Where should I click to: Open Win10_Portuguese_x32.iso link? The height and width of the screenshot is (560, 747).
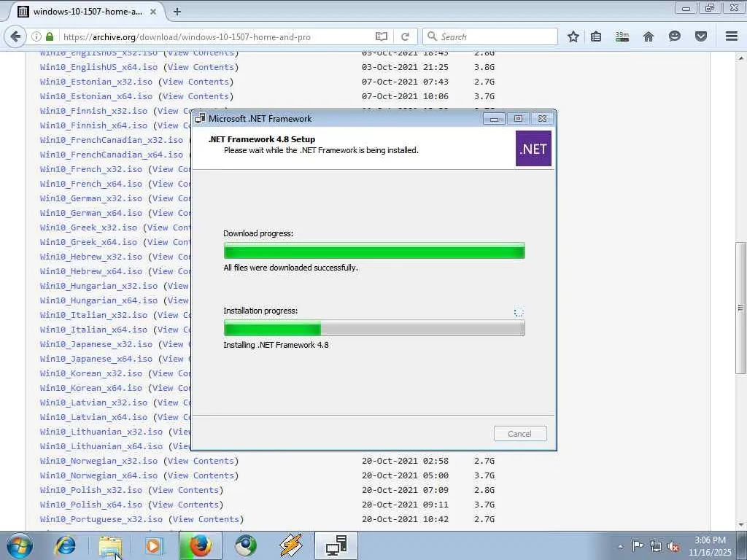tap(101, 519)
